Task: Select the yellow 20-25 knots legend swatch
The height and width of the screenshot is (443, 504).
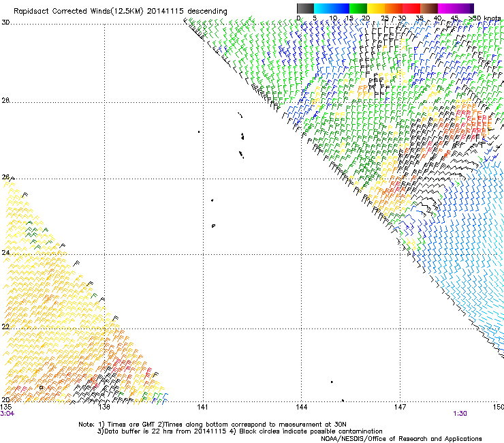Action: point(376,8)
